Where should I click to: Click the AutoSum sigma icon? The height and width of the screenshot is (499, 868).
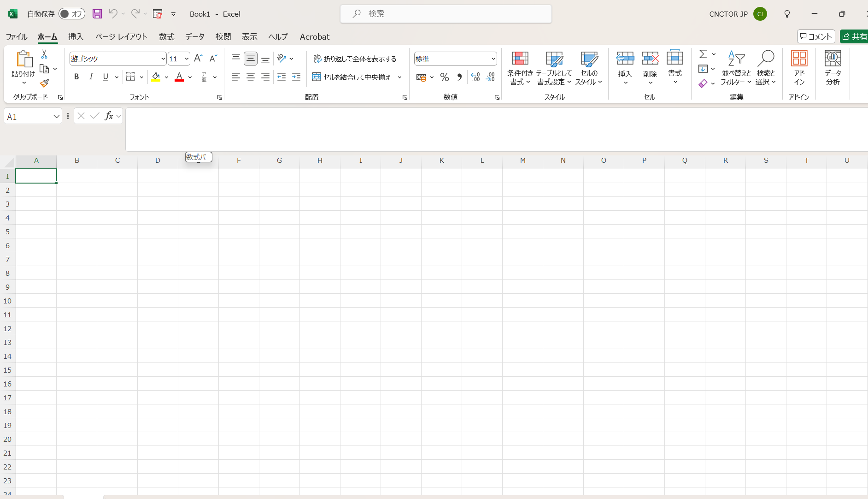pyautogui.click(x=702, y=54)
